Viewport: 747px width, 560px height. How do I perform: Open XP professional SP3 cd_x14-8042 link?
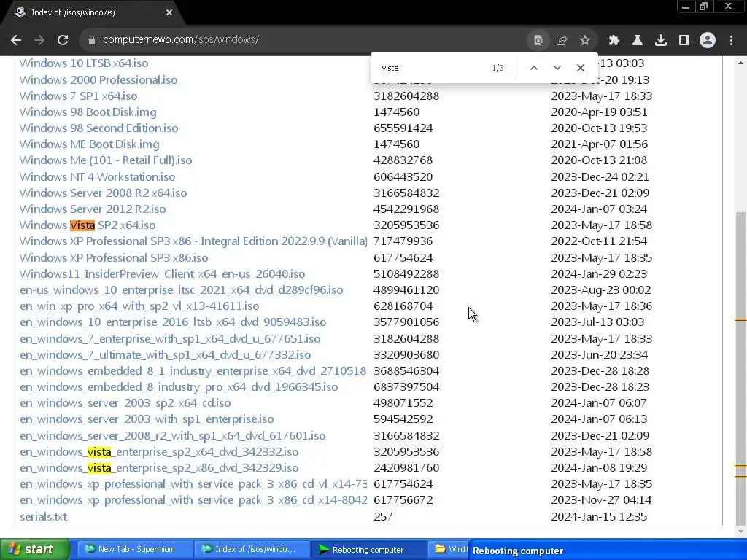coord(193,500)
